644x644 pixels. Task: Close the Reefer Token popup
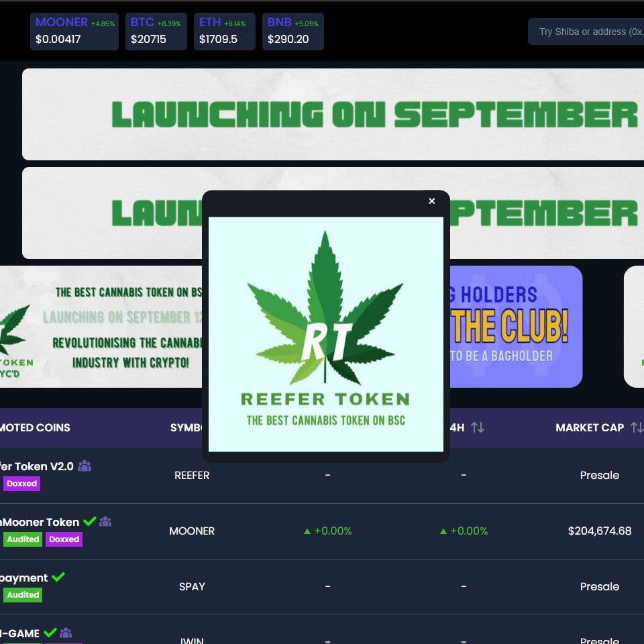click(x=431, y=201)
